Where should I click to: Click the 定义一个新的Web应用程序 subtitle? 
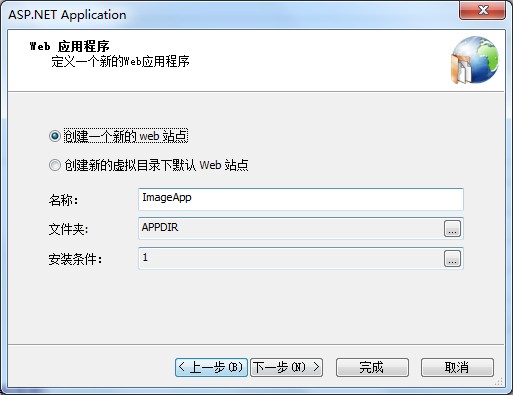120,61
